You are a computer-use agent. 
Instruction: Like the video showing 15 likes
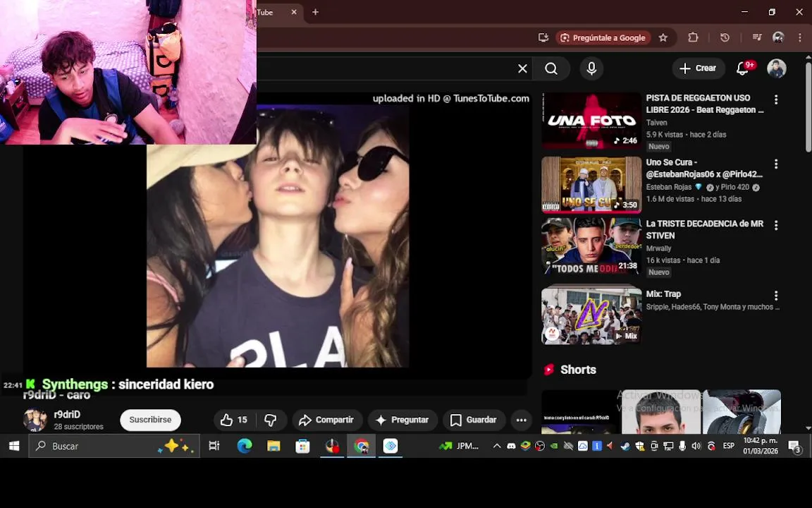233,420
